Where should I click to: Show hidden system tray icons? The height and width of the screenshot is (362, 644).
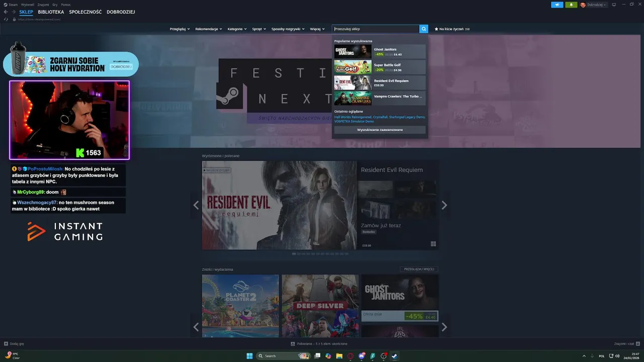pos(584,356)
